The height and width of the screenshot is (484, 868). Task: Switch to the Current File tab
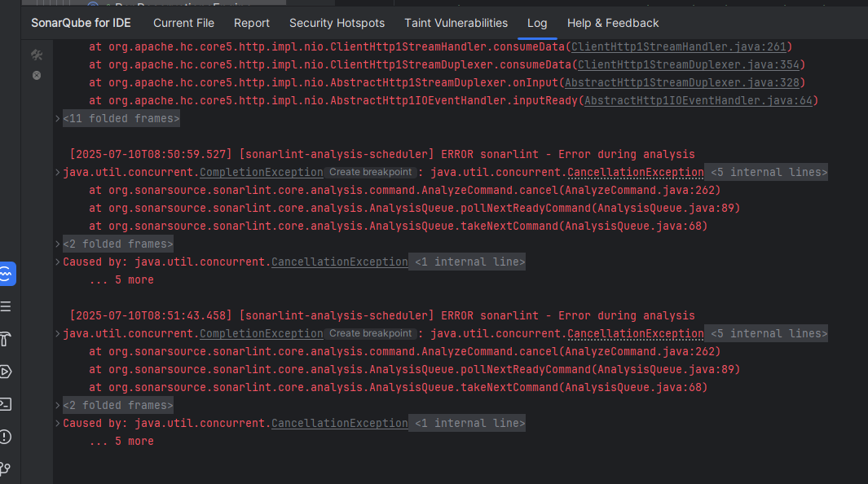pos(183,23)
